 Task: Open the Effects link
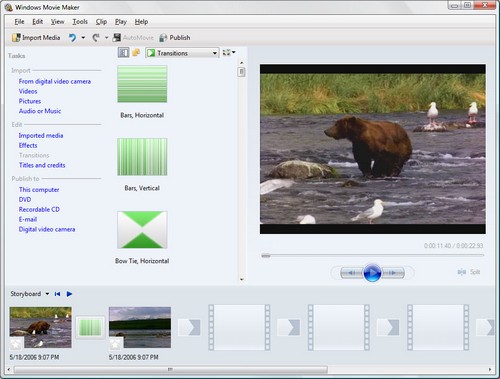(x=28, y=145)
